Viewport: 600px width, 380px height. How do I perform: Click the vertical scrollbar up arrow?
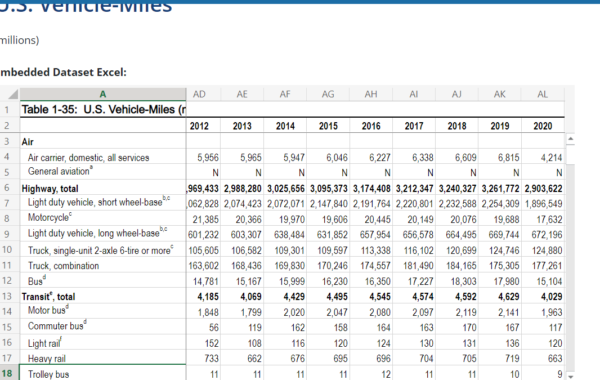[570, 139]
